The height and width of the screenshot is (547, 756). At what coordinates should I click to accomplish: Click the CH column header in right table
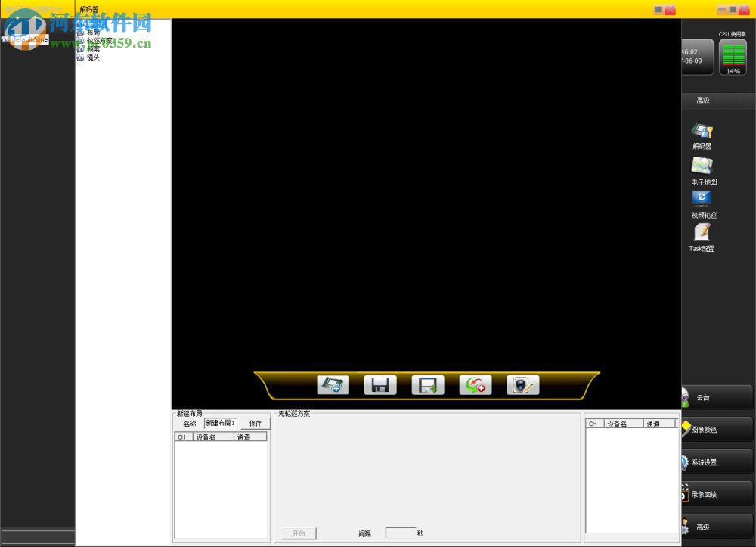pos(595,424)
